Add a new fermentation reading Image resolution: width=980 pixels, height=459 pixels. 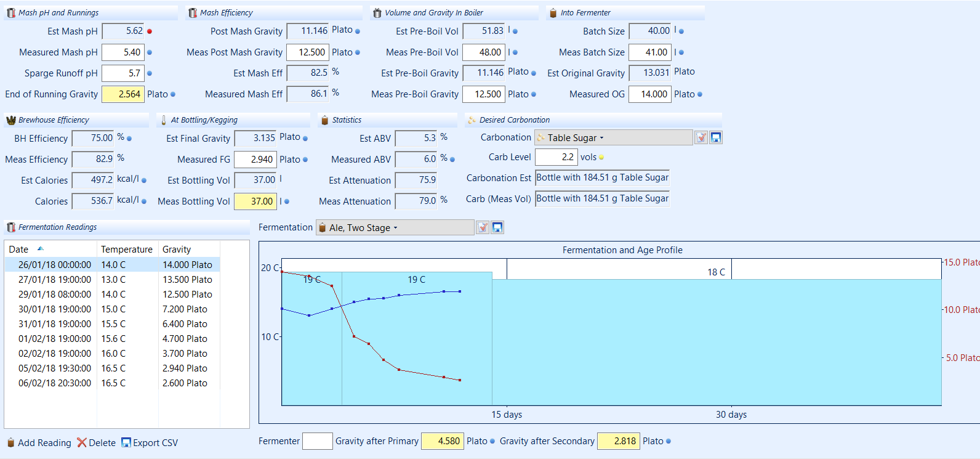(x=39, y=442)
